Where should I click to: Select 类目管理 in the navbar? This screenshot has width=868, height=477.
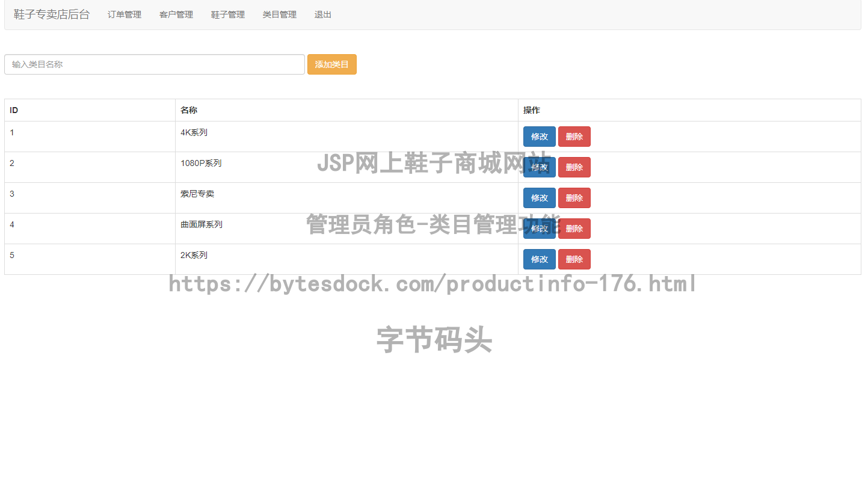tap(280, 14)
